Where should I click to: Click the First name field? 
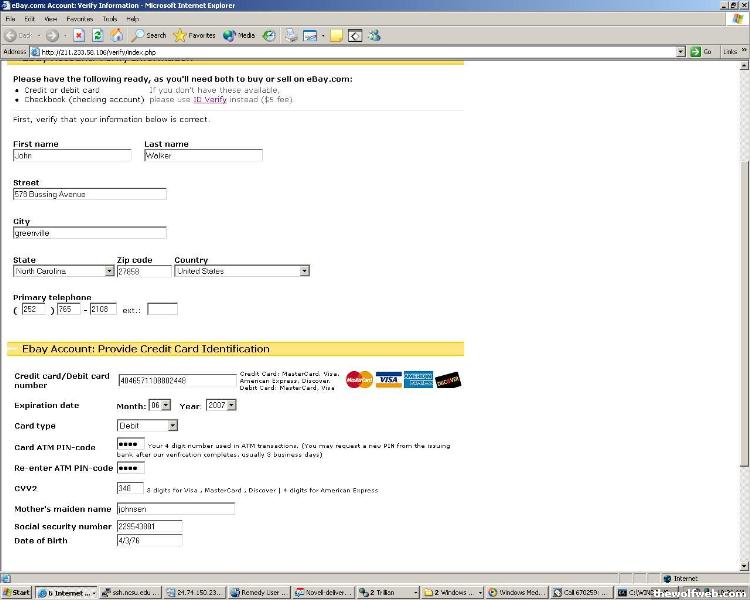72,155
